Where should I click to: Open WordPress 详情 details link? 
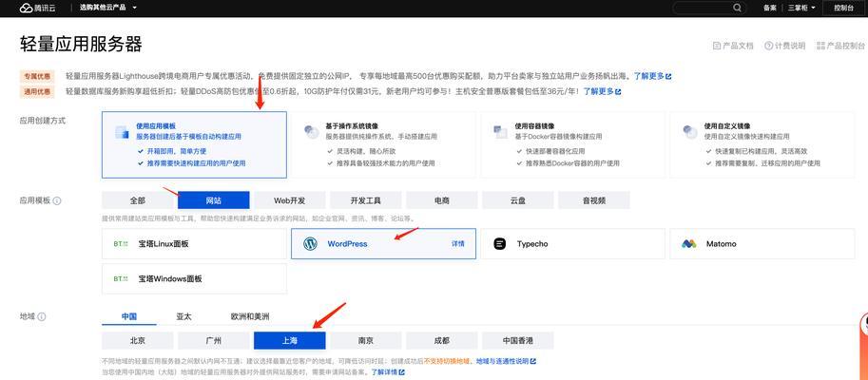coord(458,244)
